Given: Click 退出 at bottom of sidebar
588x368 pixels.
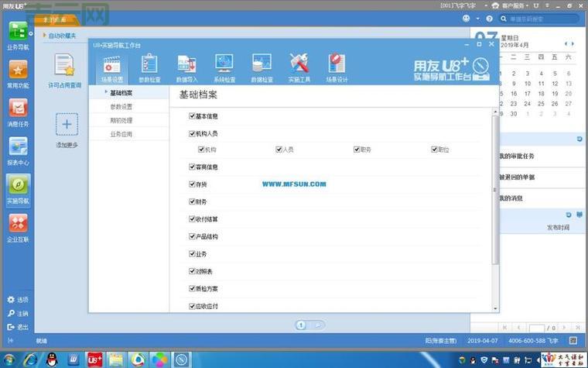Looking at the screenshot, I should click(17, 327).
